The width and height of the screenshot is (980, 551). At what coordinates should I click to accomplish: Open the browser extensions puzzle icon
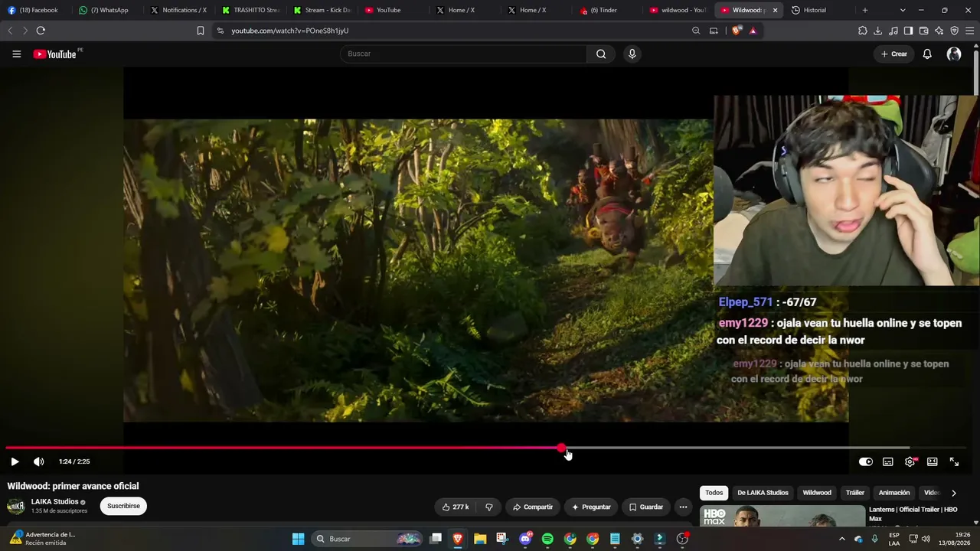click(x=863, y=31)
